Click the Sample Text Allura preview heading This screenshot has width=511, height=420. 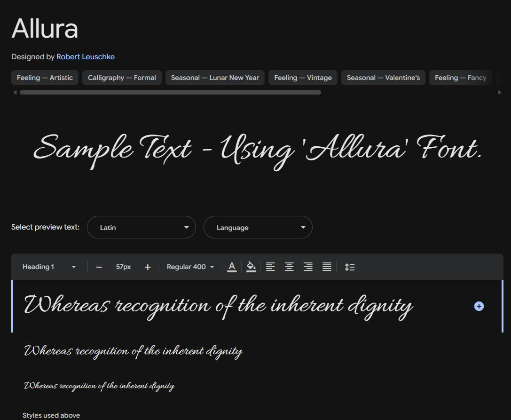click(258, 151)
